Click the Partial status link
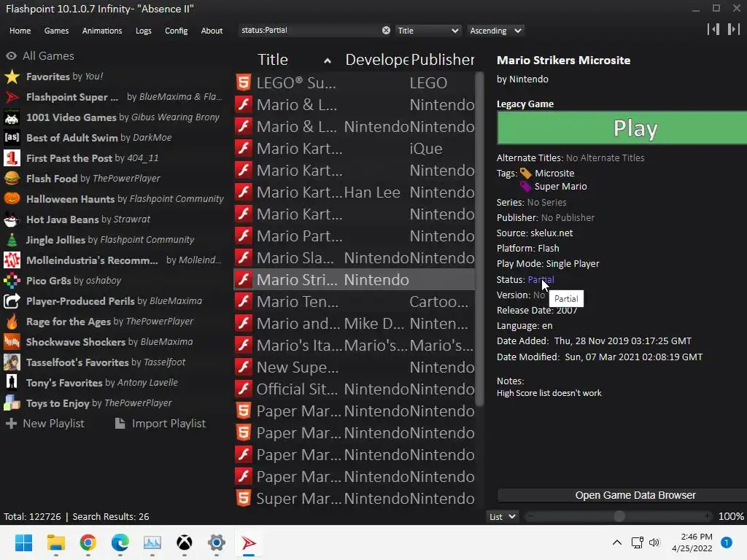Screen dimensions: 747x560 (541, 279)
